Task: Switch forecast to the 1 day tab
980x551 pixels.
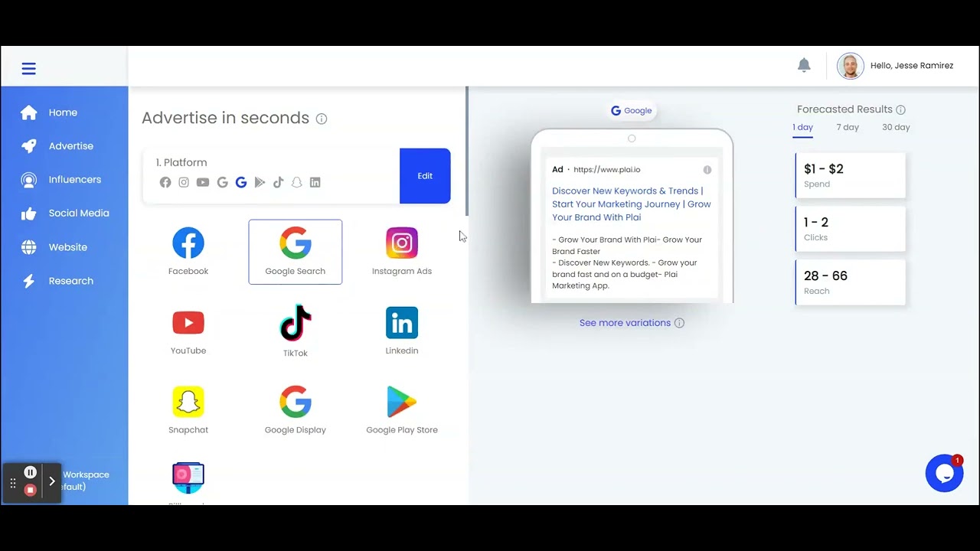Action: coord(802,128)
